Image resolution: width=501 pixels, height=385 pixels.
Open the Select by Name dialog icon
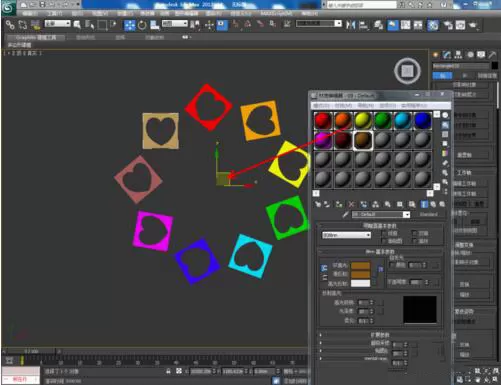tap(89, 25)
